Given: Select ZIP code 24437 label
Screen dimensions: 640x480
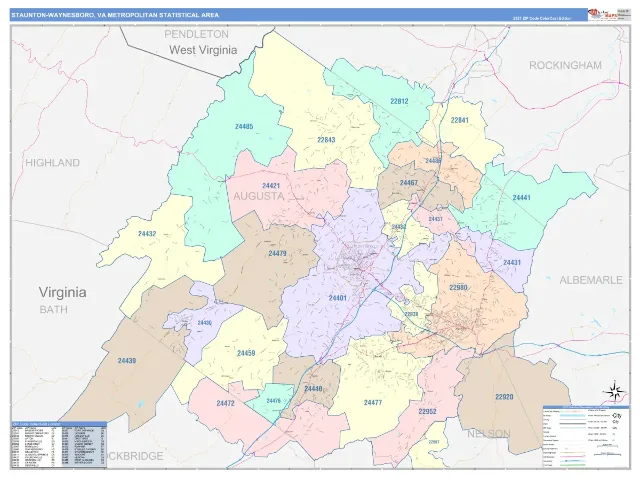Looking at the screenshot, I should click(436, 219).
